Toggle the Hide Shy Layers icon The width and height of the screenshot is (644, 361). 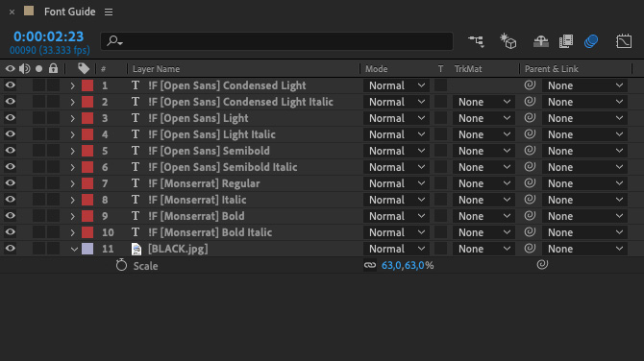[541, 41]
